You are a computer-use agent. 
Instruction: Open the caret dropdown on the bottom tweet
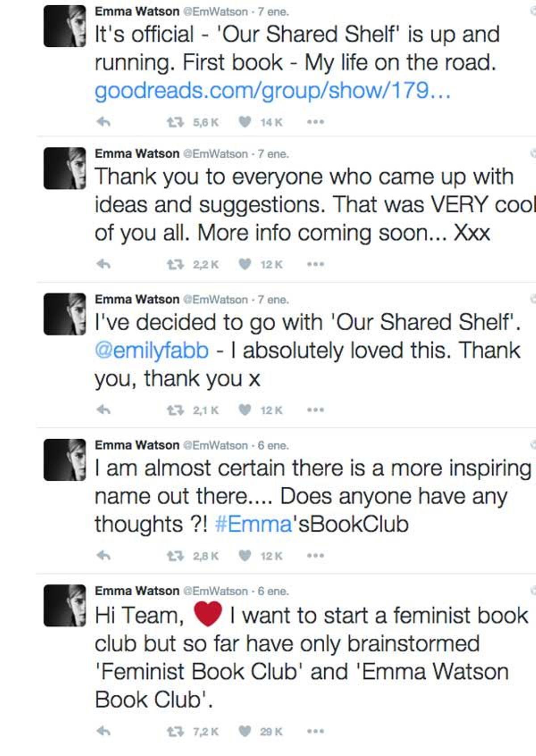point(532,589)
